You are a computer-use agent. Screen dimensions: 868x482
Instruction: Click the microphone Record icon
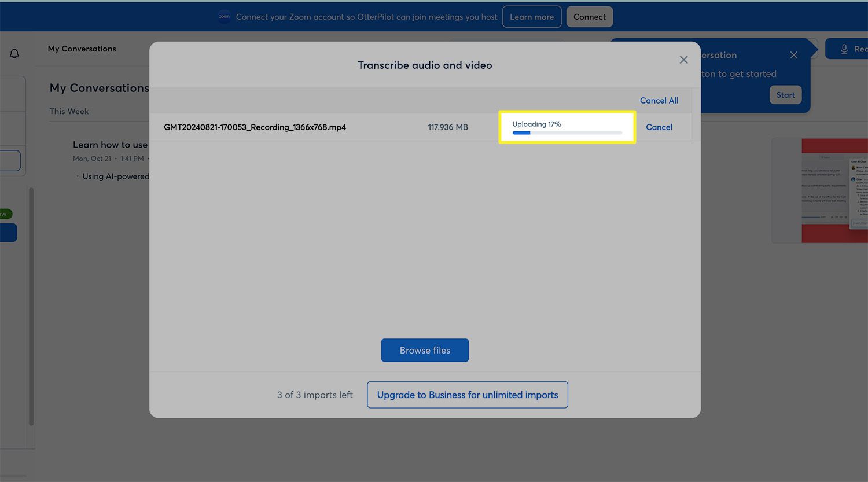point(844,49)
